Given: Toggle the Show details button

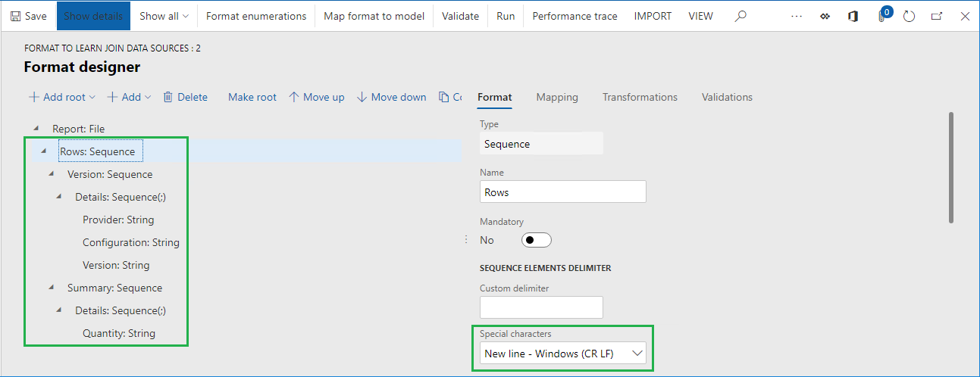Looking at the screenshot, I should [x=93, y=16].
